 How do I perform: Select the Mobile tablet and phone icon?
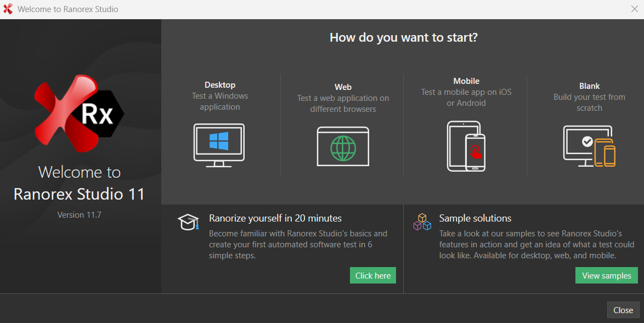(466, 146)
